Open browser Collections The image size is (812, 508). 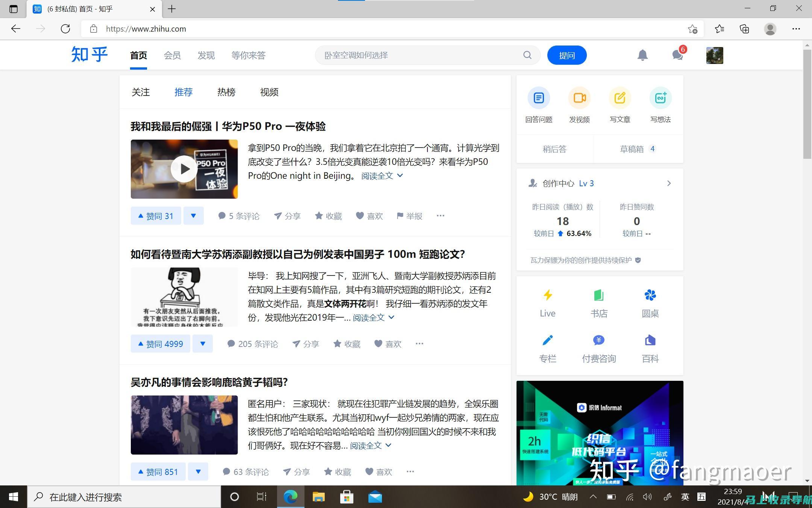[744, 29]
